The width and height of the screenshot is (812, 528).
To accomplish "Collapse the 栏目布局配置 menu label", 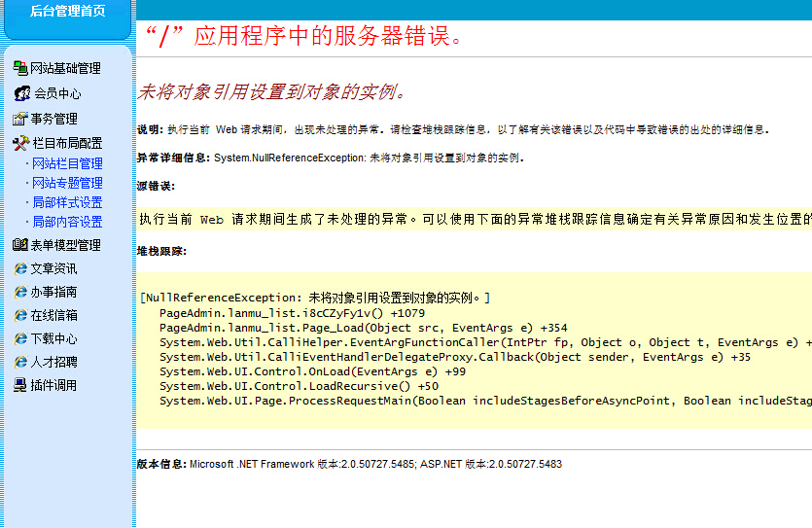I will pos(67,143).
